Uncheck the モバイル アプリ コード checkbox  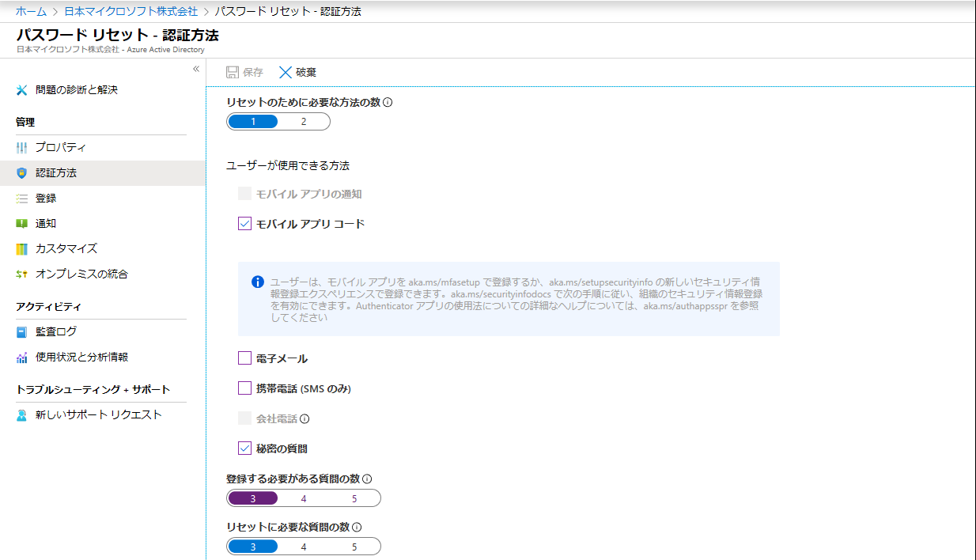(244, 224)
